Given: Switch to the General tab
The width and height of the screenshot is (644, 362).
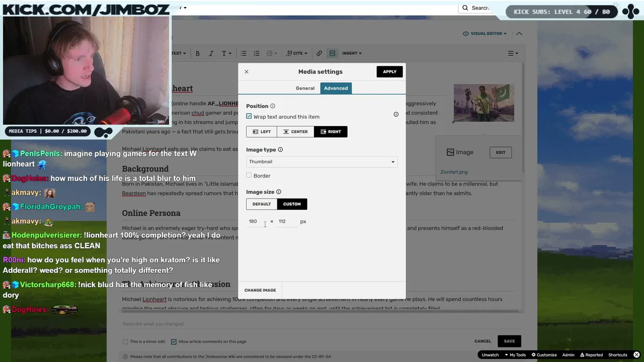Looking at the screenshot, I should [305, 88].
